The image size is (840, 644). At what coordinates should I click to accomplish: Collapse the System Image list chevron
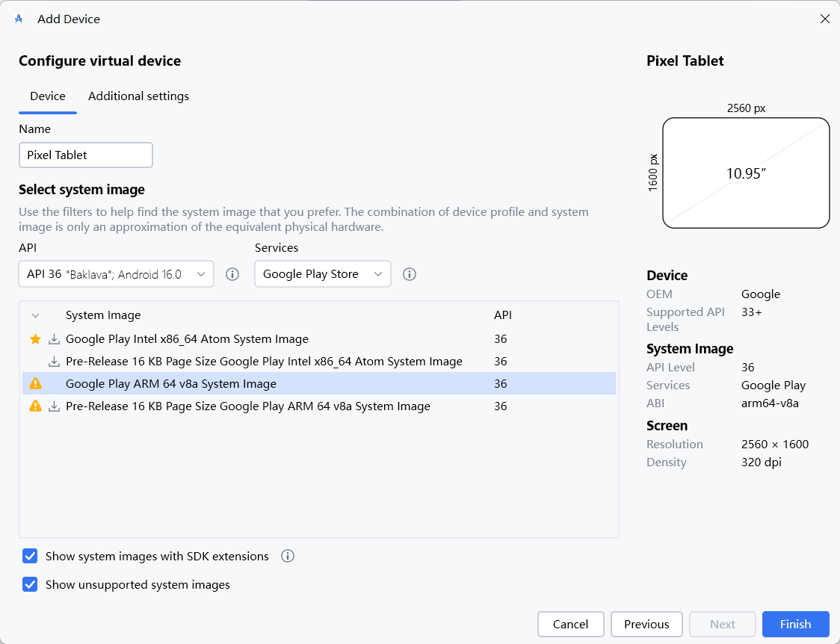(35, 315)
